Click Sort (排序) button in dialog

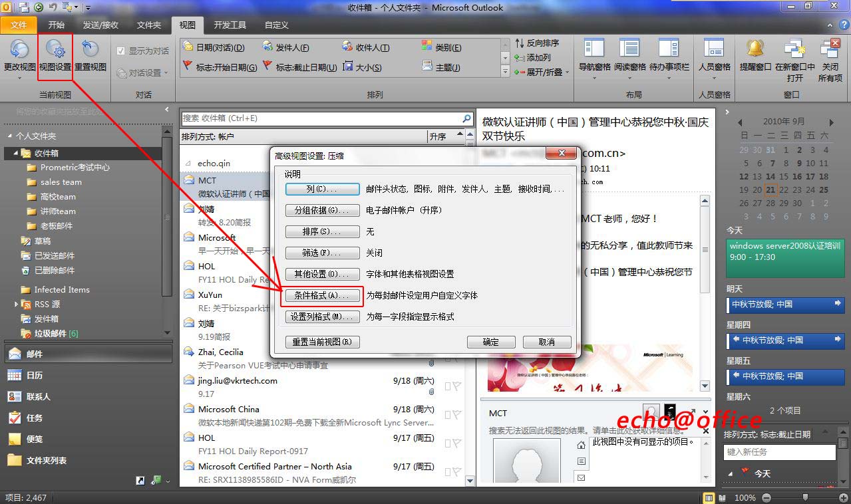click(x=322, y=231)
